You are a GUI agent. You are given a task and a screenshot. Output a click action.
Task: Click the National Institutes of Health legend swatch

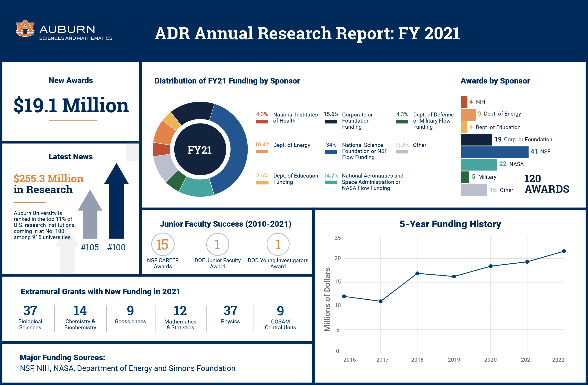click(262, 122)
